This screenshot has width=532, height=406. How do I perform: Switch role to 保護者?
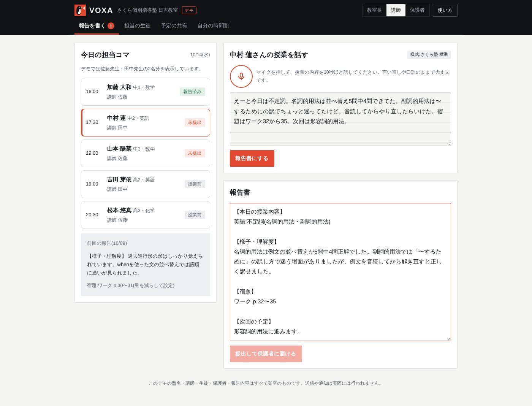tap(417, 10)
